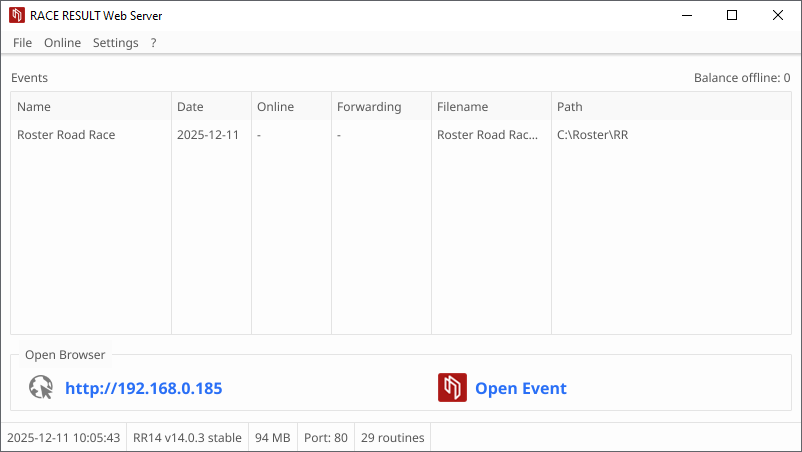Image resolution: width=802 pixels, height=452 pixels.
Task: Close the RACE RESULT Web Server window
Action: [x=777, y=15]
